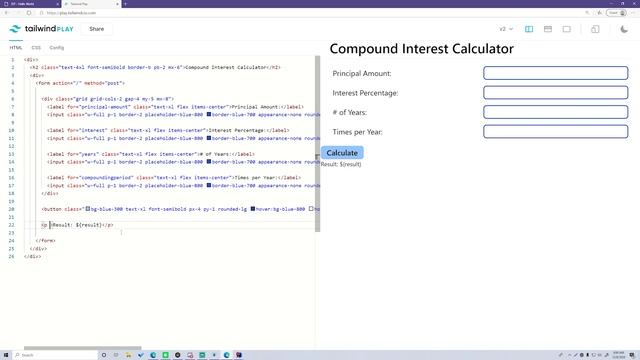Click the Interest Percentage label

point(365,93)
